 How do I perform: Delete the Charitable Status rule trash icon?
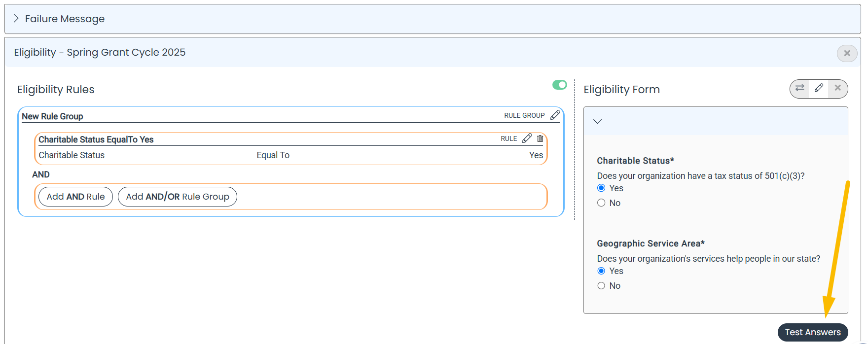click(540, 138)
